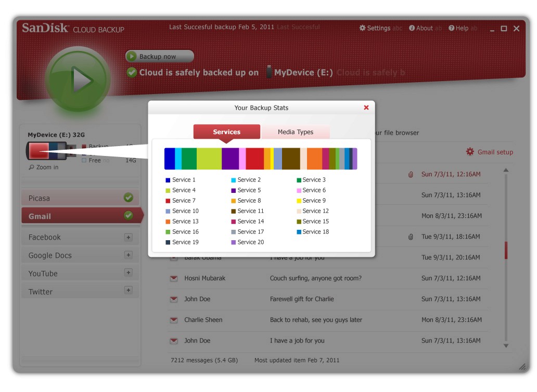
Task: Click the Service 20 violet legend swatch
Action: (x=233, y=242)
